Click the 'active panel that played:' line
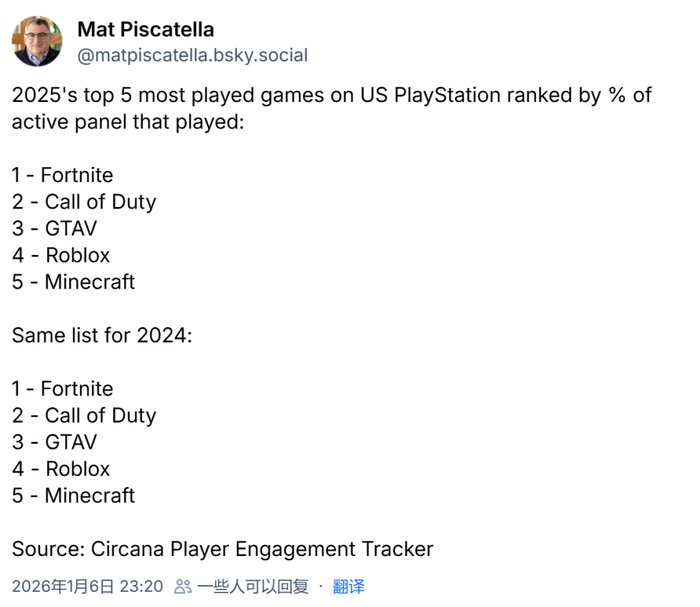 click(x=126, y=122)
